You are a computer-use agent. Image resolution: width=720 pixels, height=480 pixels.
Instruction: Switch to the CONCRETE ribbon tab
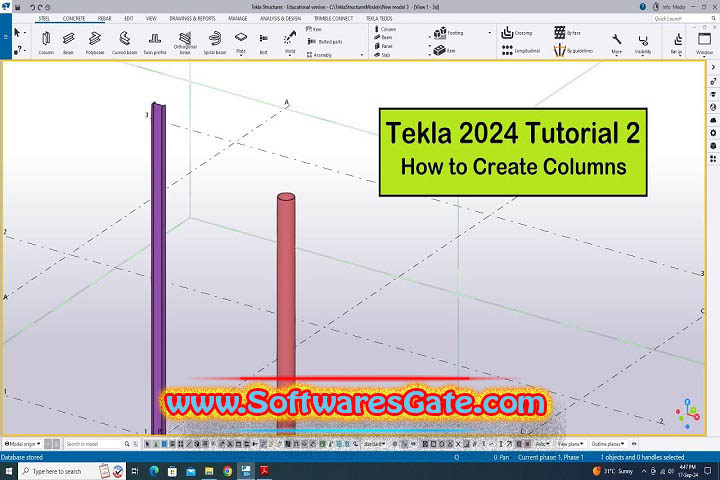point(74,18)
